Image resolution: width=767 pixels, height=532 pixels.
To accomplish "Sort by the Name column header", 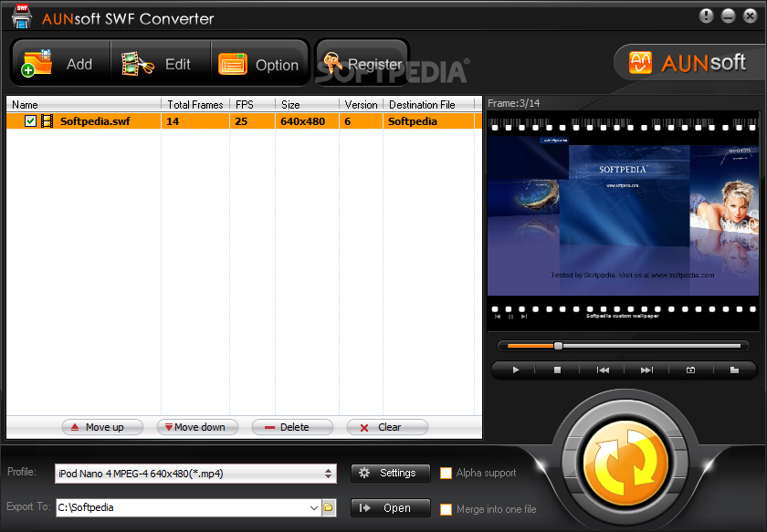I will (84, 104).
